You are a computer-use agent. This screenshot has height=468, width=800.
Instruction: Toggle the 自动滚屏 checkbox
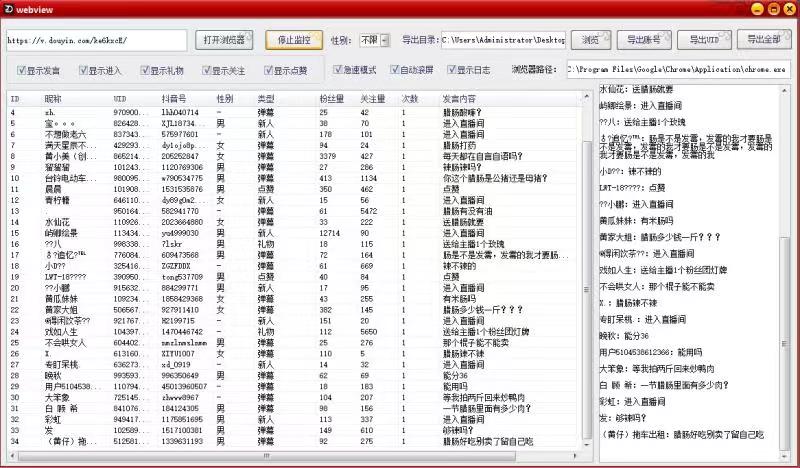395,71
